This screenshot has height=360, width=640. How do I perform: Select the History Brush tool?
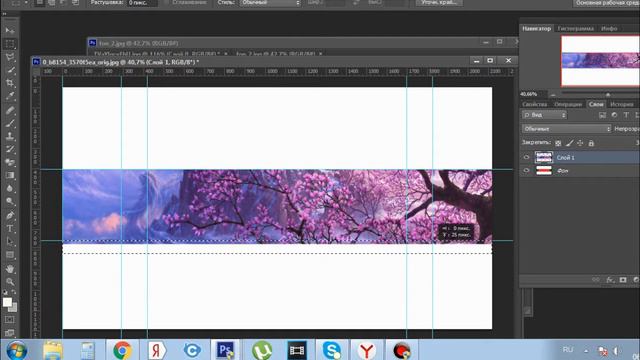(x=10, y=149)
